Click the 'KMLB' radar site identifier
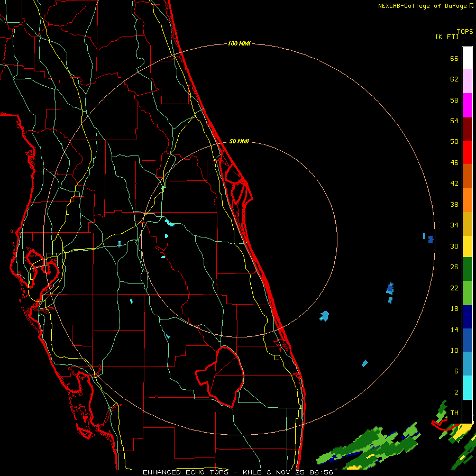The image size is (476, 476). pos(253,472)
